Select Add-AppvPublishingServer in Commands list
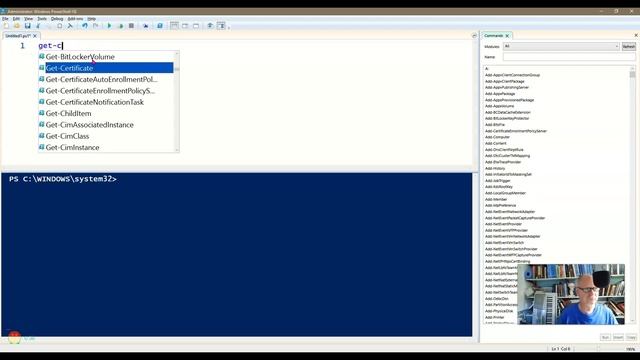The width and height of the screenshot is (640, 360). tap(507, 87)
